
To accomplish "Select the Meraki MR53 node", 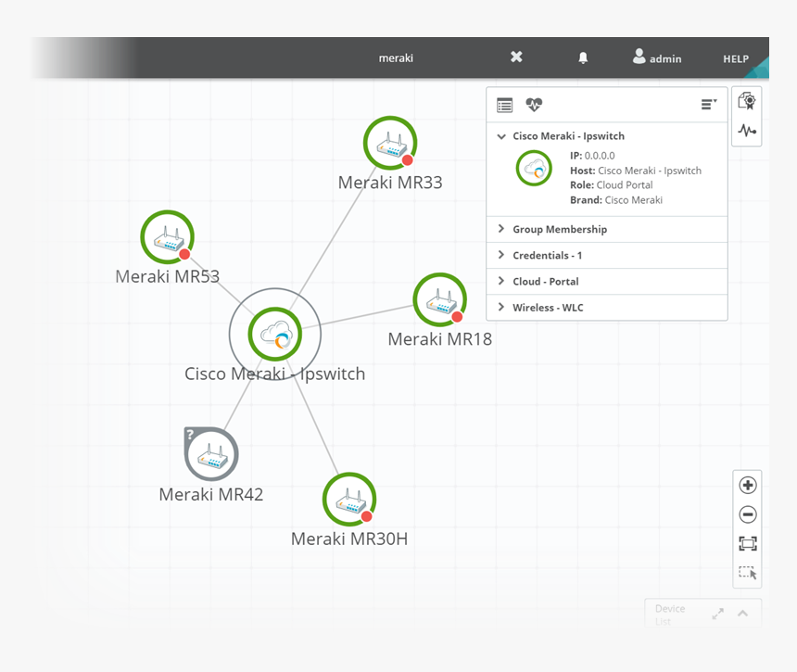I will point(167,237).
